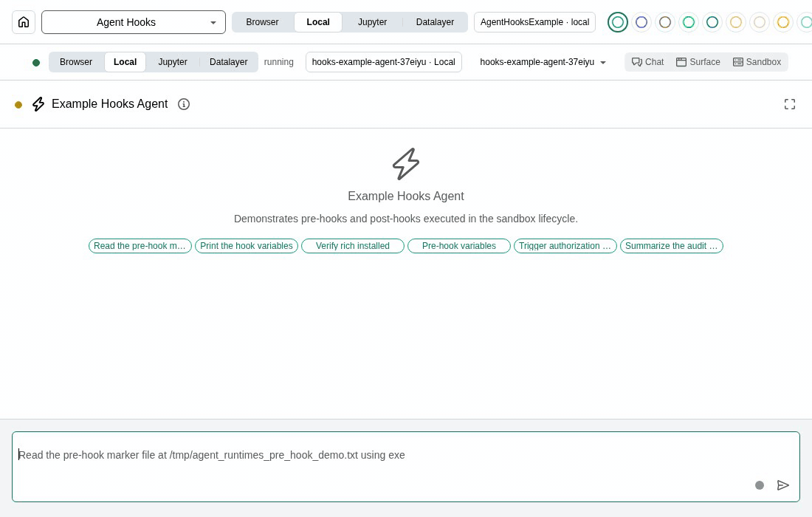Image resolution: width=812 pixels, height=517 pixels.
Task: Click the "Example Hooks Agent" header title
Action: [x=110, y=104]
